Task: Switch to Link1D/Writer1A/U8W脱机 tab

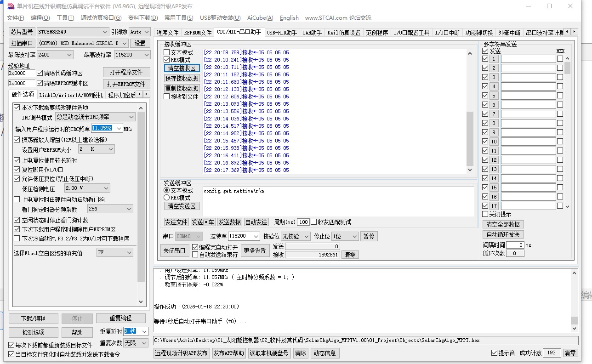Action: pos(71,95)
